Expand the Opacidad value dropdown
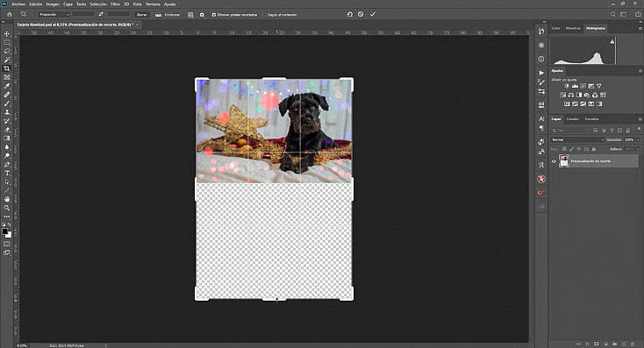This screenshot has height=348, width=644. tap(638, 140)
